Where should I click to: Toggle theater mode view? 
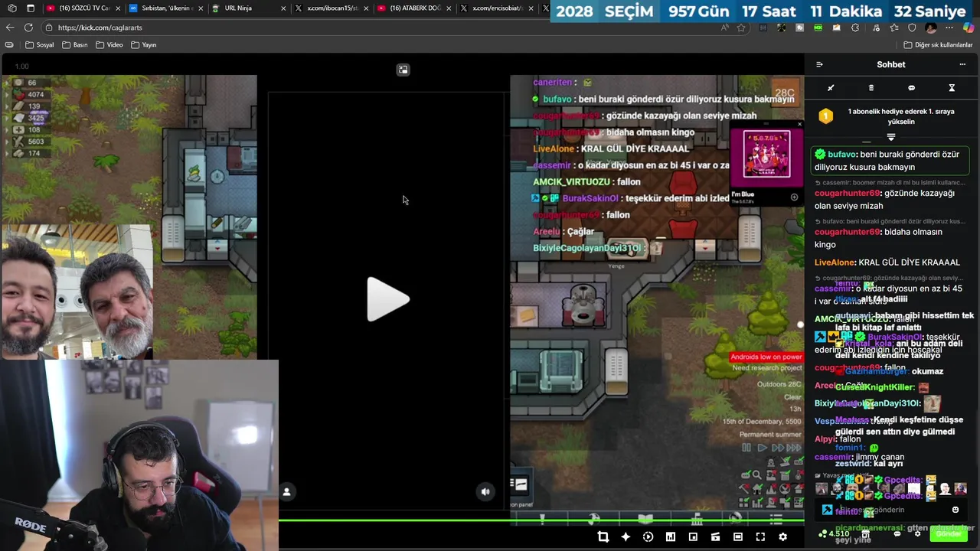(x=738, y=537)
